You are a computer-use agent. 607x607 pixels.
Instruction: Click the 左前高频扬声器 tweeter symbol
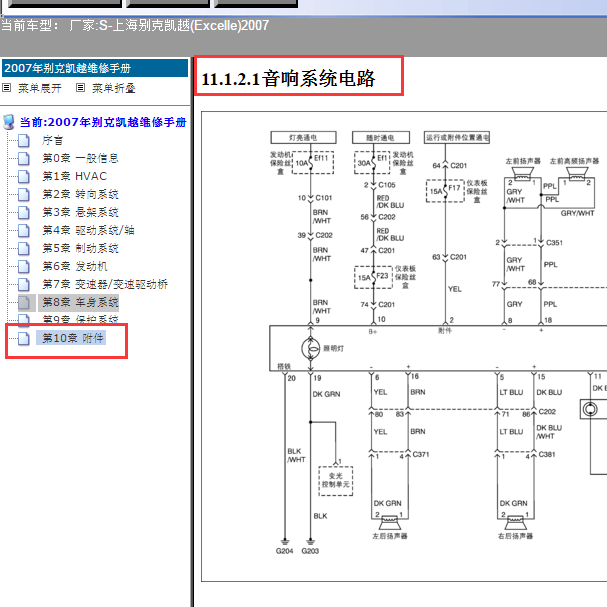coord(576,173)
